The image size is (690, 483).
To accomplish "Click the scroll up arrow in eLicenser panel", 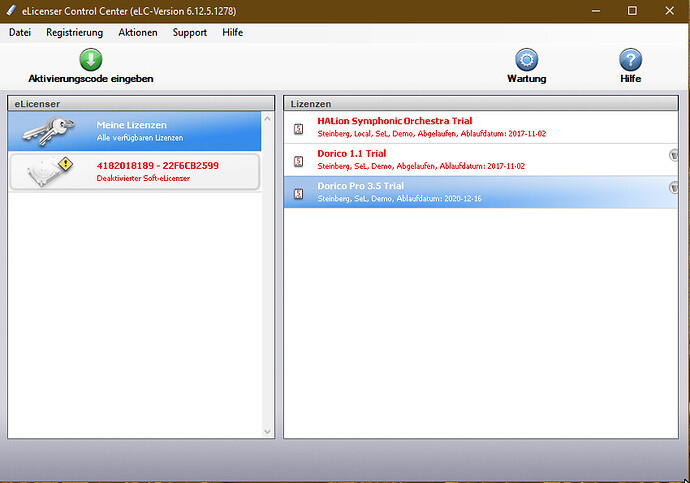I will [x=267, y=119].
